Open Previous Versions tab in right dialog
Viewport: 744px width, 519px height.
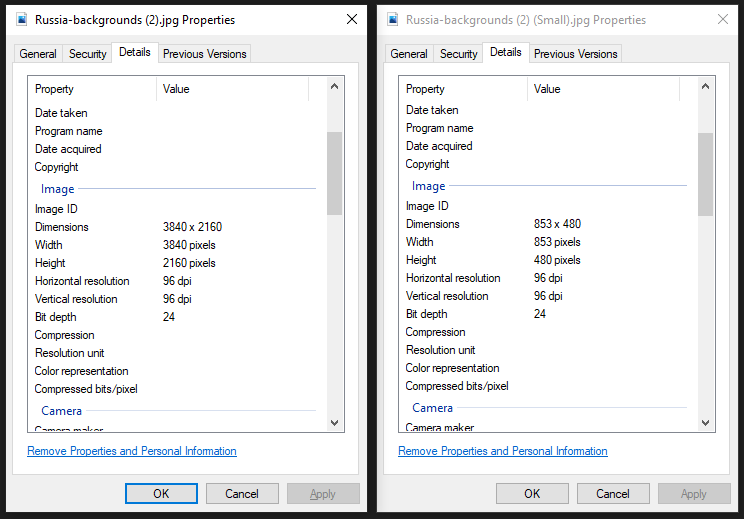tap(575, 54)
